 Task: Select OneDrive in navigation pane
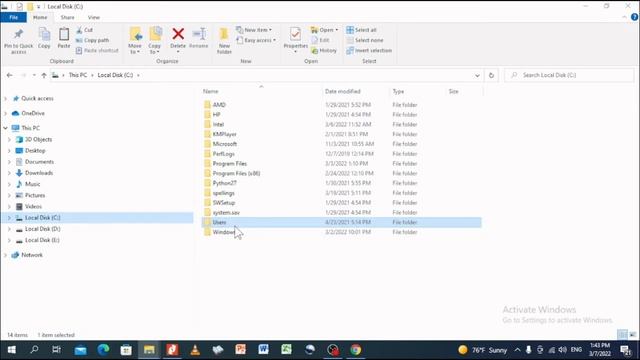pos(33,113)
